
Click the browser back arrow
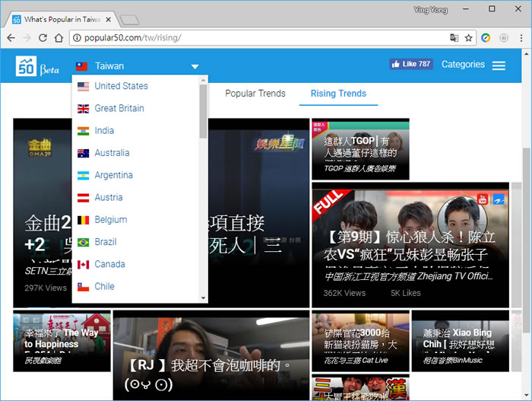11,38
